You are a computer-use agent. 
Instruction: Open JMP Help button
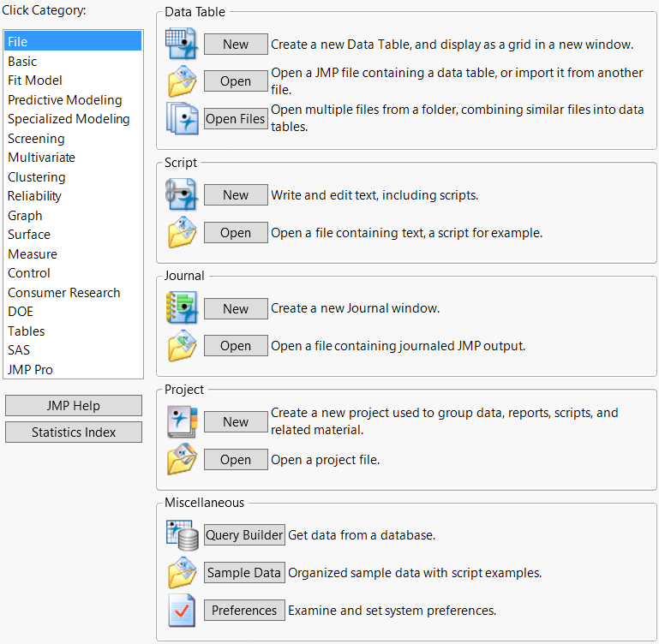point(74,406)
